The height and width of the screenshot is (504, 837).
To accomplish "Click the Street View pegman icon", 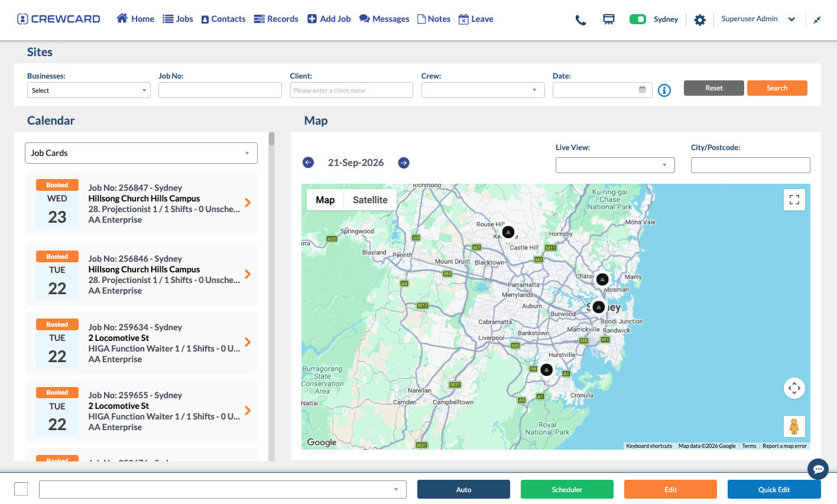I will [794, 427].
